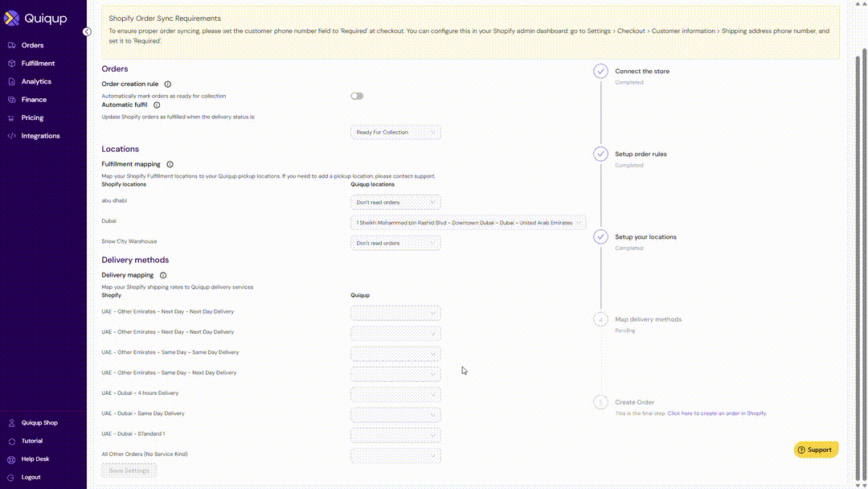Open Other Emirates Same Day - Same Day dropdown

click(395, 354)
